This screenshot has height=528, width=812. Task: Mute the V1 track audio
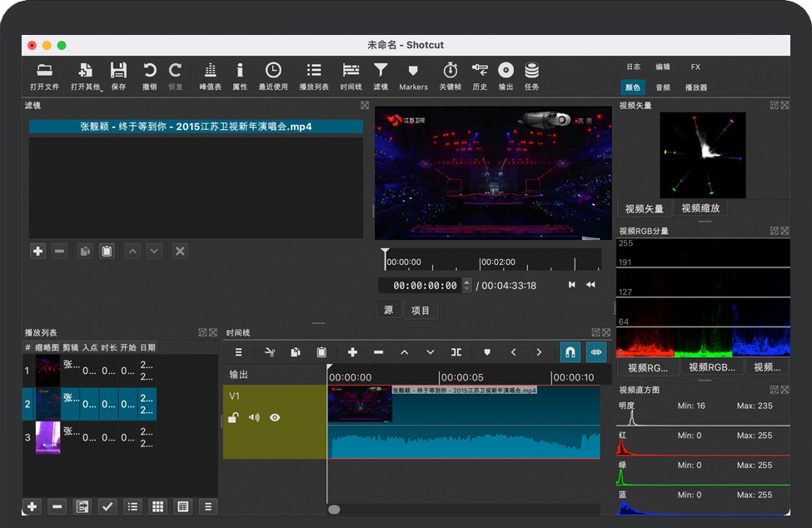(254, 417)
